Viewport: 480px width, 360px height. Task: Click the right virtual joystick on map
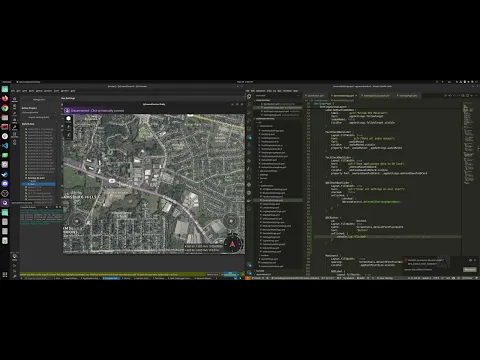[x=231, y=221]
